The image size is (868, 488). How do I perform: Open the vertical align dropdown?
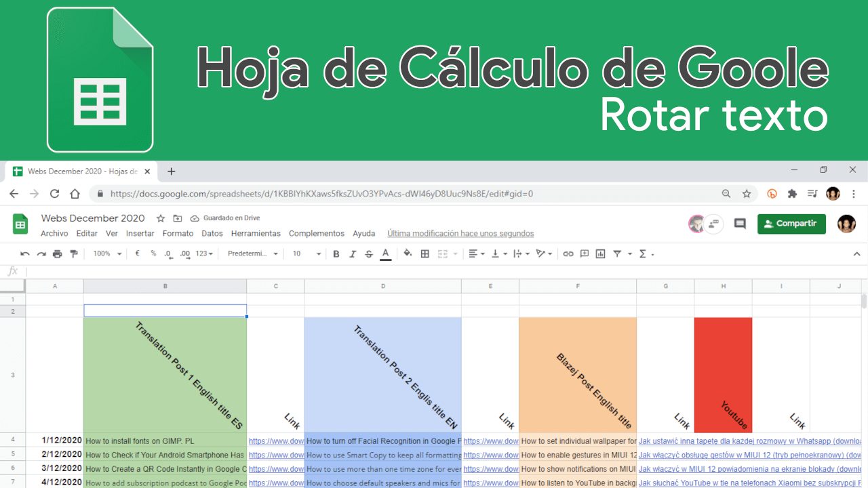[498, 253]
